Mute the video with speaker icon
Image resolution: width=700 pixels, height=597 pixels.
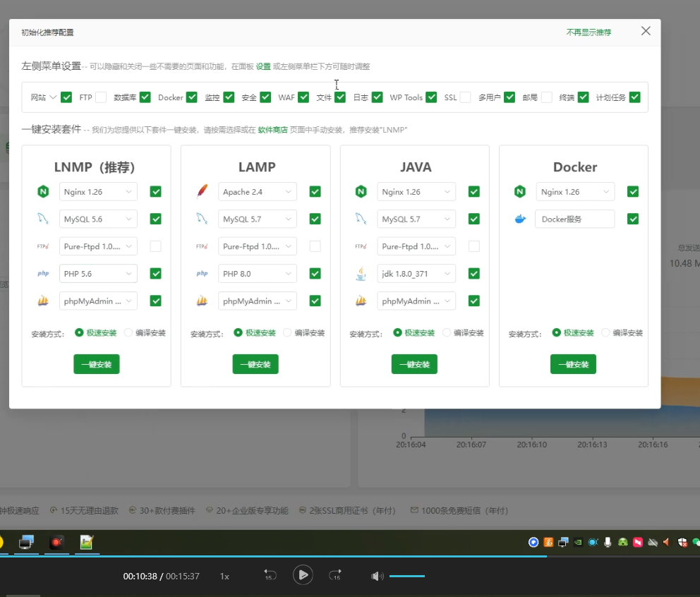pyautogui.click(x=377, y=576)
